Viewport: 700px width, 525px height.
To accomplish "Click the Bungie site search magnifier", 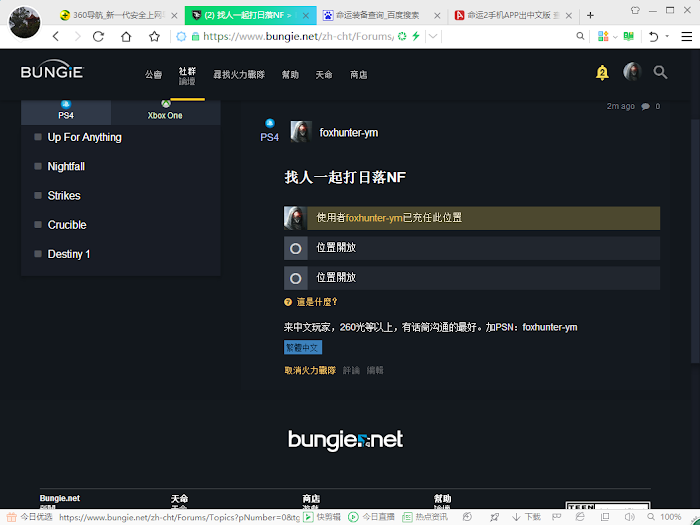I will (x=660, y=72).
